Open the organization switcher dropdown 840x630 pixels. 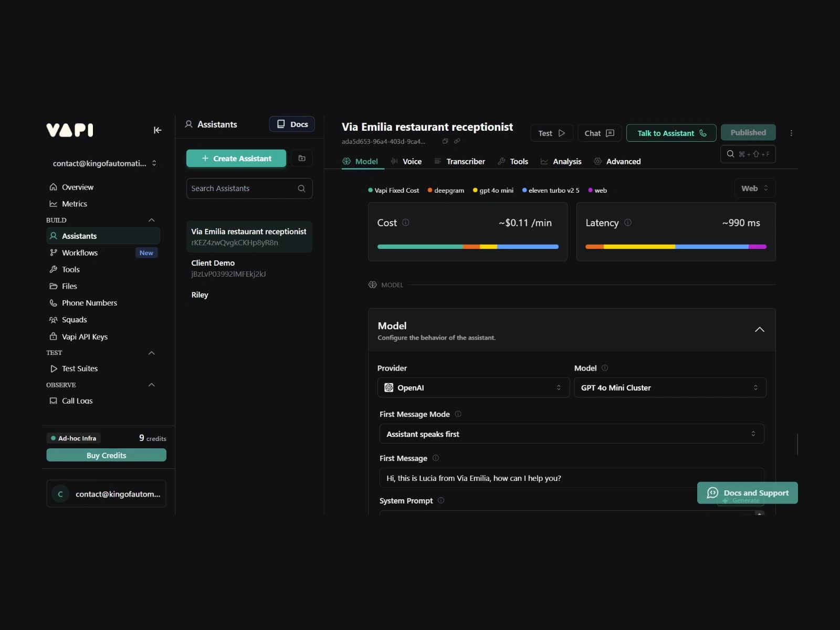[x=104, y=164]
